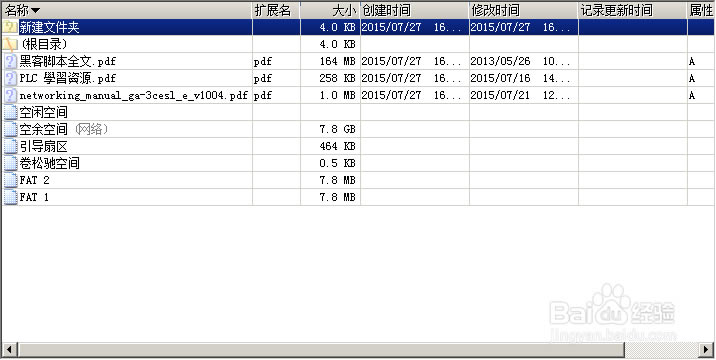Sort by the 修改时间 column header

tap(524, 10)
